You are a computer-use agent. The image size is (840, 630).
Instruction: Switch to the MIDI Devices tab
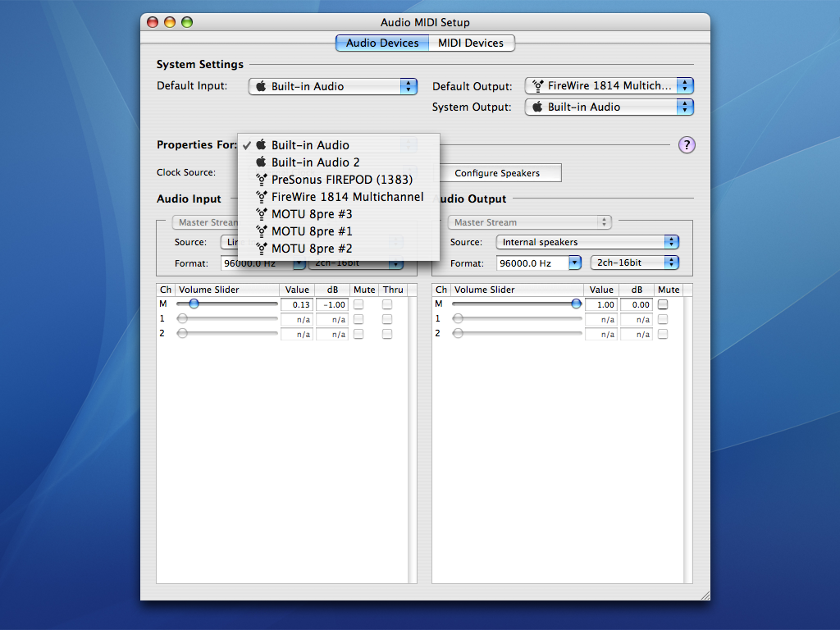471,43
